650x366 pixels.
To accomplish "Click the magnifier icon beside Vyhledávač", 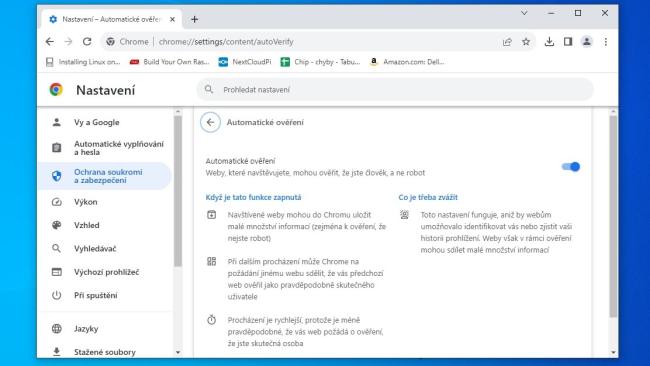I will 57,248.
